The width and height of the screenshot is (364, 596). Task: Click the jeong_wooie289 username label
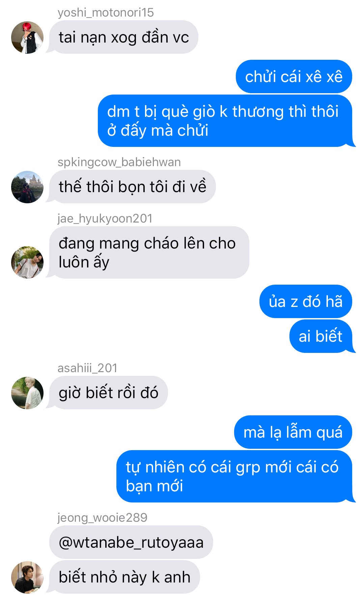(102, 518)
